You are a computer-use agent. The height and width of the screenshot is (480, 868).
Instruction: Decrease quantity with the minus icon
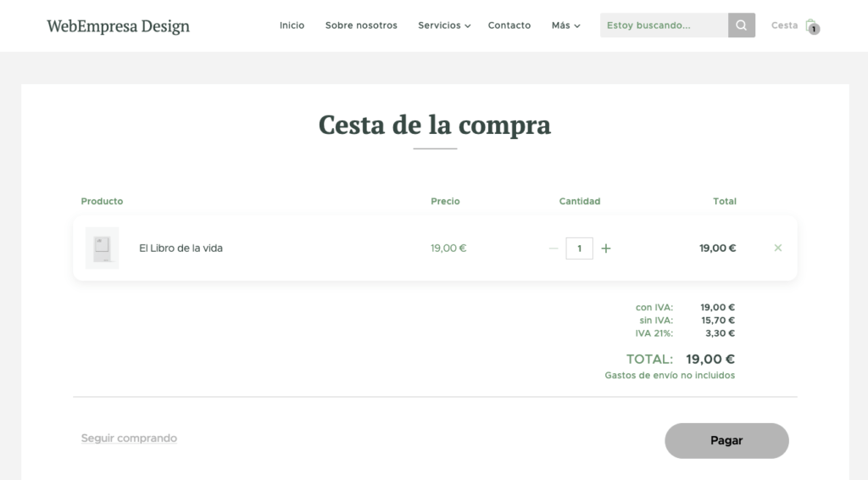[x=553, y=248]
